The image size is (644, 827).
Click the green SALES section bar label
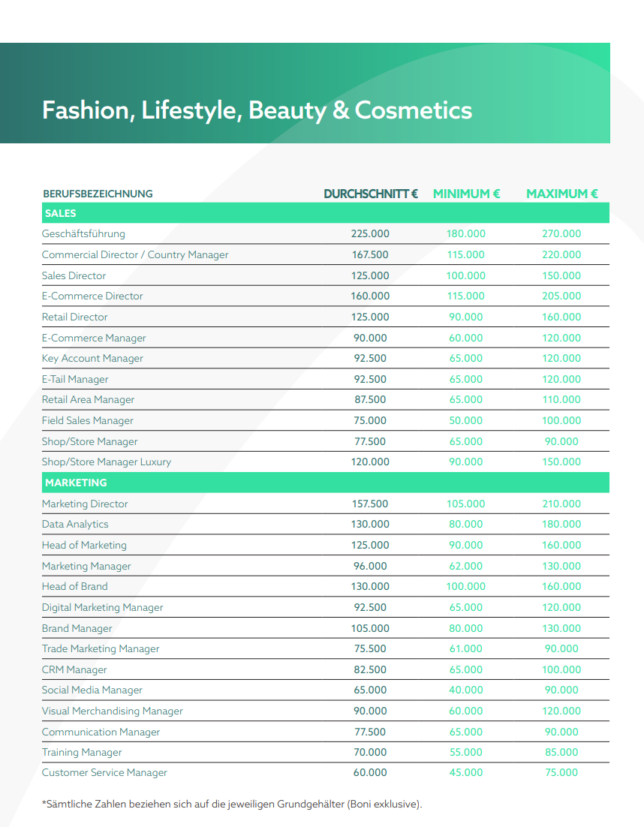[61, 213]
